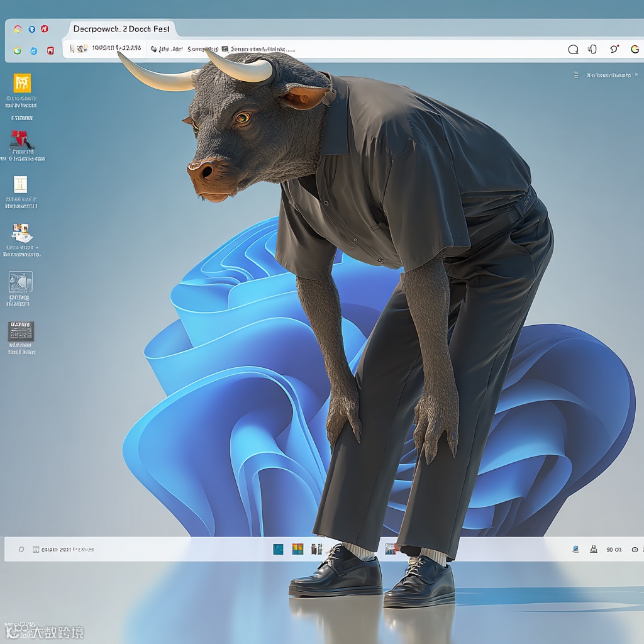This screenshot has height=644, width=644.
Task: Click the green and yellow circle icon
Action: [17, 50]
